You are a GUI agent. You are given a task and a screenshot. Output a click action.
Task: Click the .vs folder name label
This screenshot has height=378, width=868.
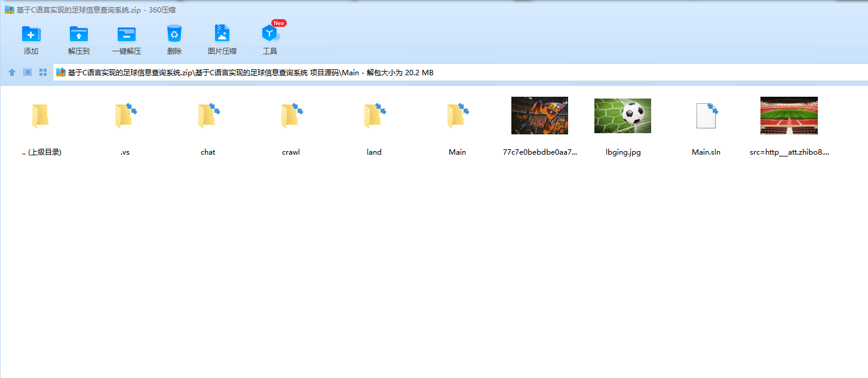click(125, 152)
